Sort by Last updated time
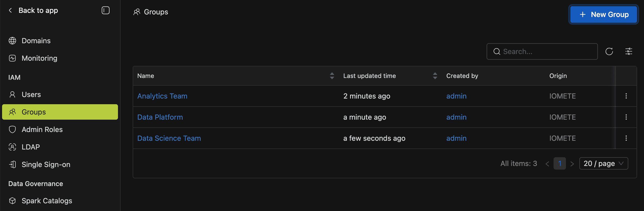Viewport: 644px width, 211px height. point(435,76)
